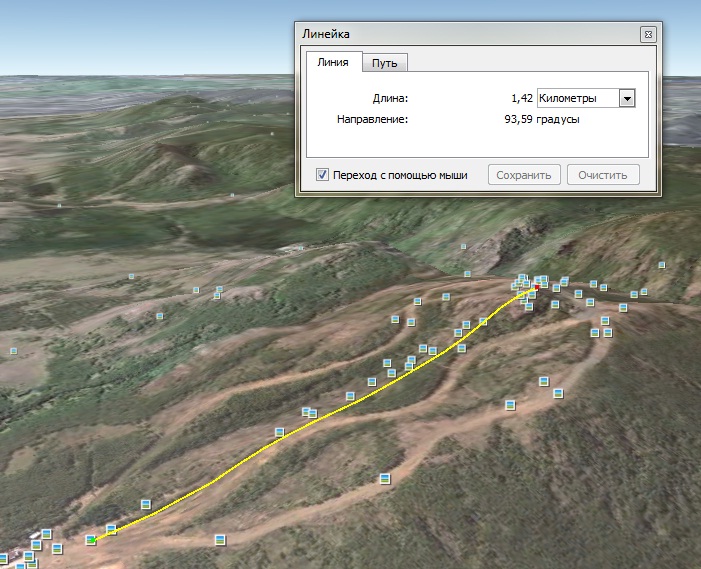
Task: Toggle the Переход с помощью мыши checkbox
Action: (322, 175)
